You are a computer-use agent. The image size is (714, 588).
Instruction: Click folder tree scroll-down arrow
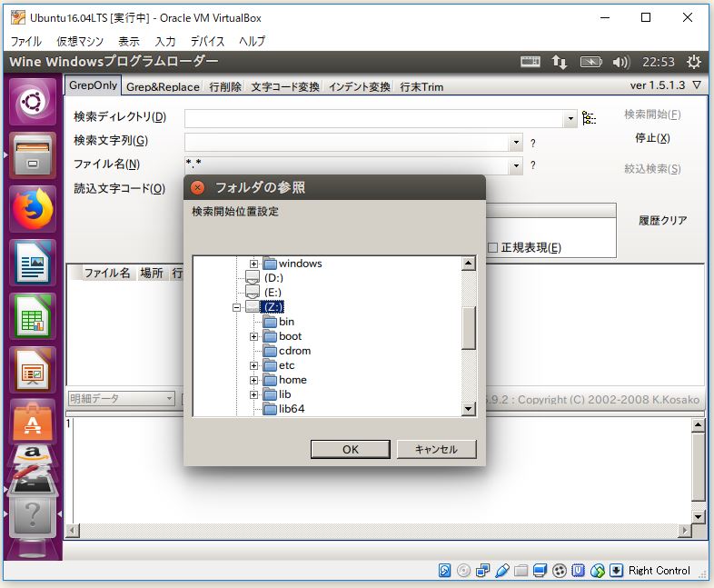pyautogui.click(x=469, y=409)
